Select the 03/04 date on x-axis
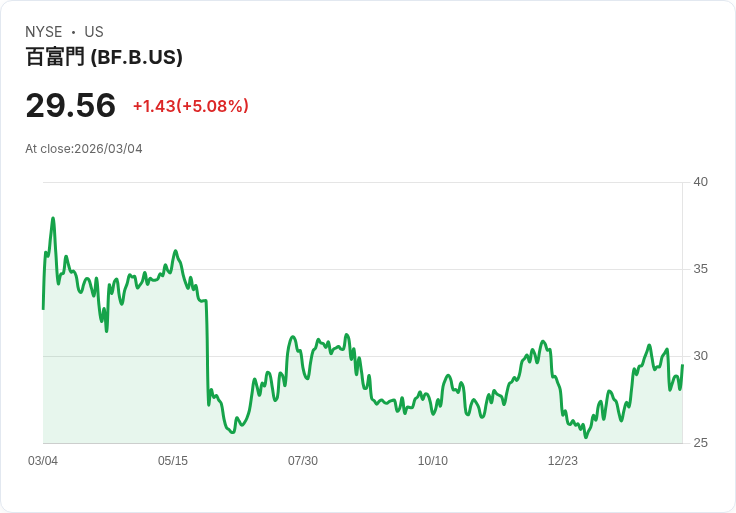The height and width of the screenshot is (513, 736). coord(43,461)
